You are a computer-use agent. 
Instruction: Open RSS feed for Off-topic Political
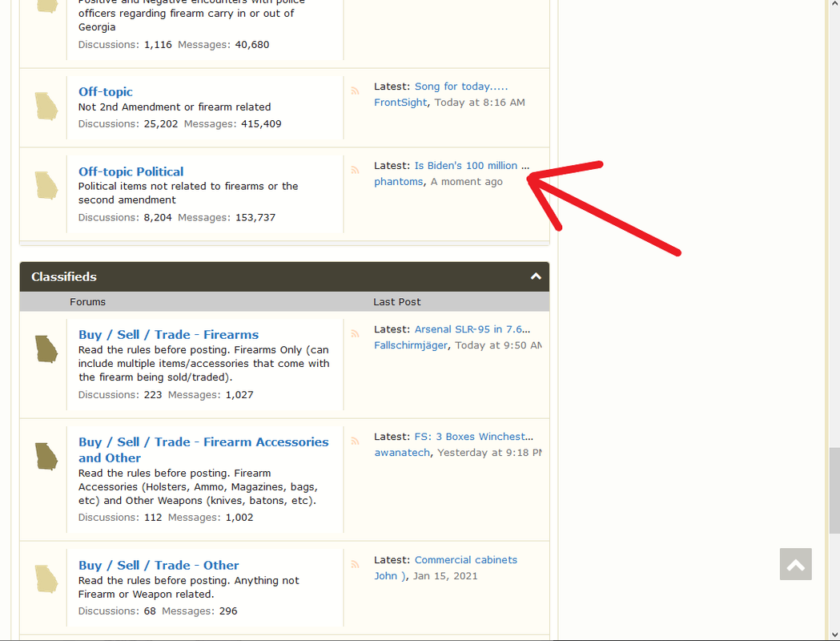pyautogui.click(x=356, y=171)
